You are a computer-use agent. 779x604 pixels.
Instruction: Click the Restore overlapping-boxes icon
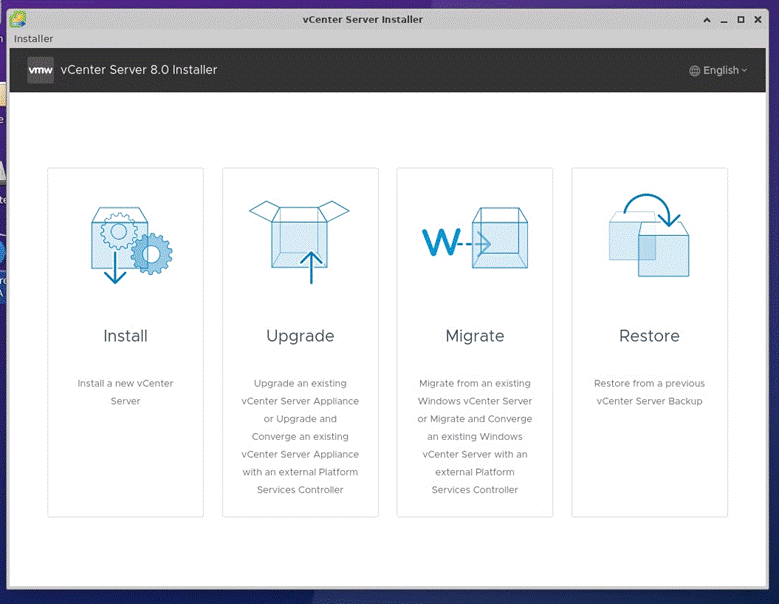tap(649, 235)
